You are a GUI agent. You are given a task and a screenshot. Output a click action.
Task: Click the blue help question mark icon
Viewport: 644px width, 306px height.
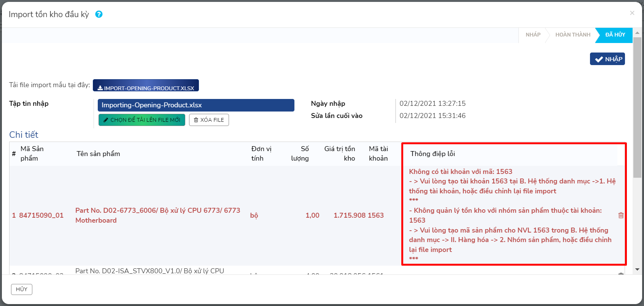tap(99, 14)
